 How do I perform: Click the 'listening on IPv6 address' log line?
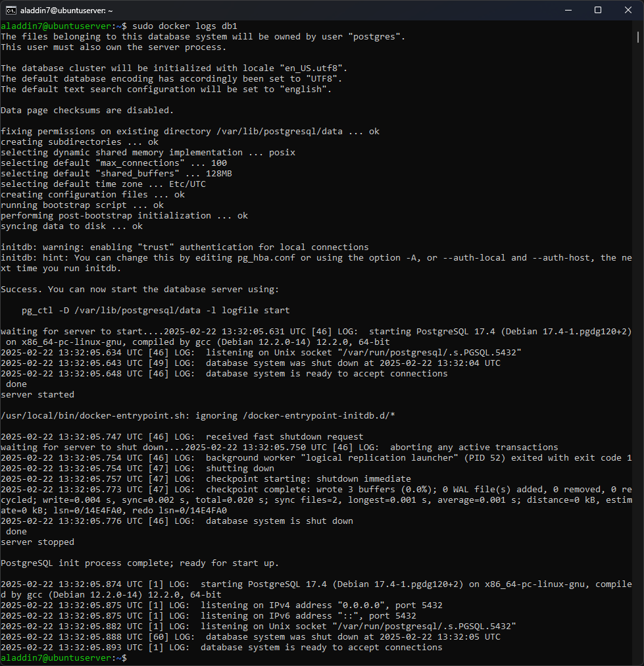point(209,616)
